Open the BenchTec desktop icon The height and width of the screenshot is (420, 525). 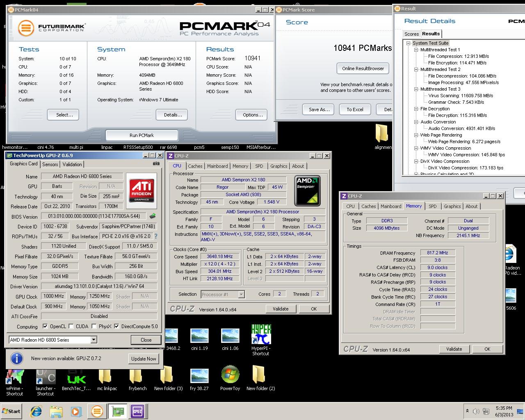tap(76, 379)
